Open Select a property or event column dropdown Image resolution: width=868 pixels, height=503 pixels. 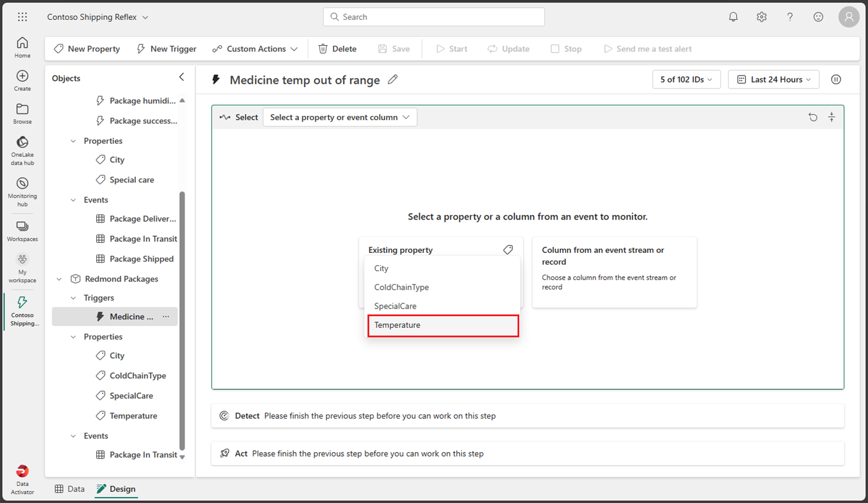coord(340,117)
